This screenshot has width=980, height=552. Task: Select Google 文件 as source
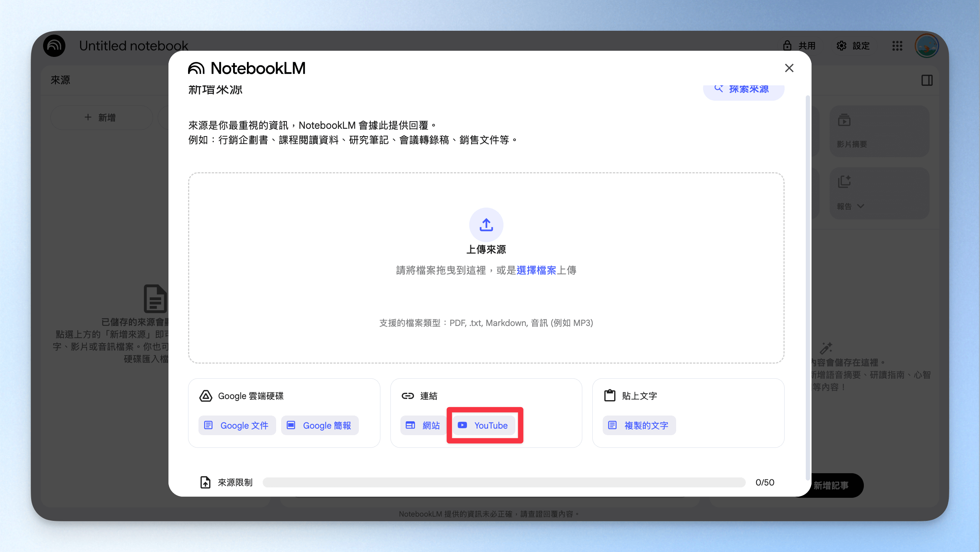[x=237, y=426]
